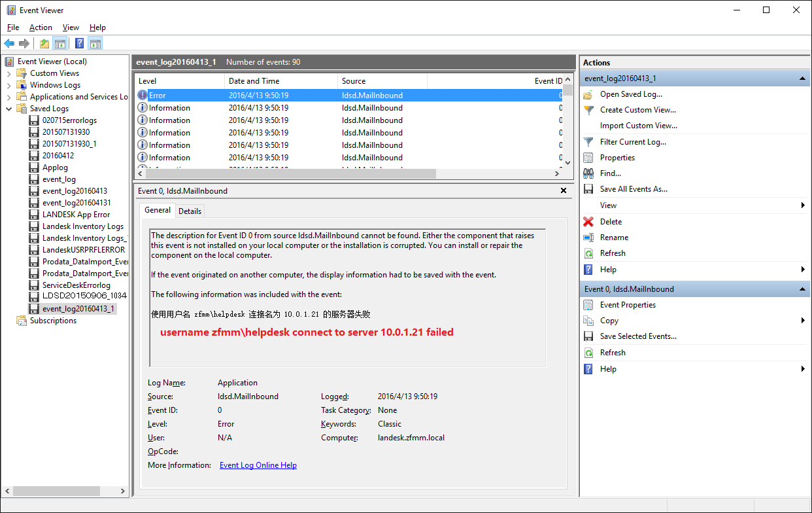Switch to the Details tab
The width and height of the screenshot is (812, 513).
click(190, 211)
